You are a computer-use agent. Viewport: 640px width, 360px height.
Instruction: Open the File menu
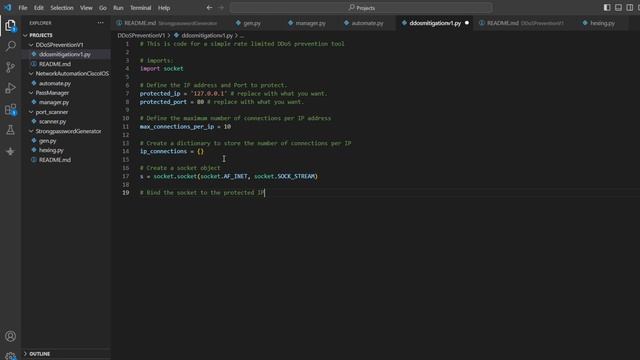click(23, 8)
